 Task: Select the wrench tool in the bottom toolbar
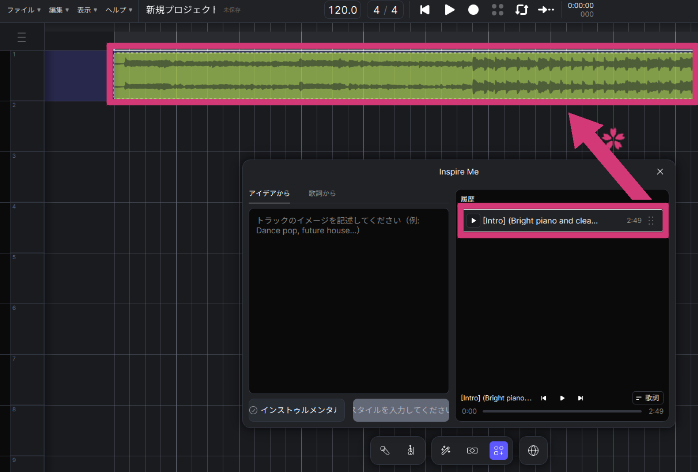click(x=384, y=451)
